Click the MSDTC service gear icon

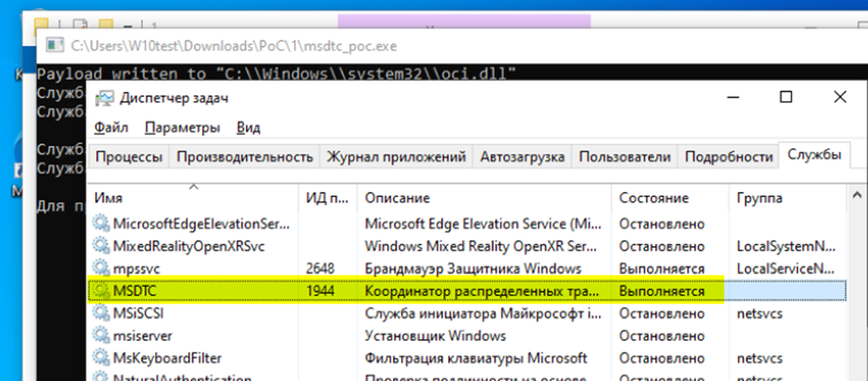click(102, 291)
